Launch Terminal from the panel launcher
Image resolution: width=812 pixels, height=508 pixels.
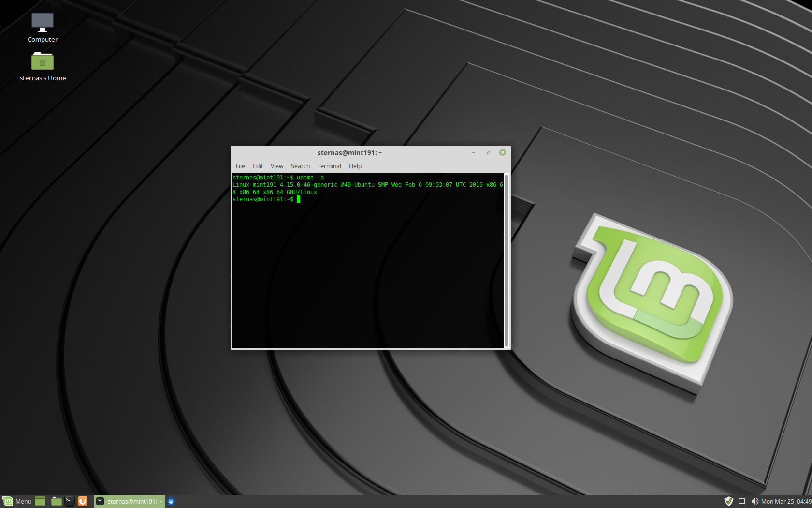pyautogui.click(x=70, y=501)
